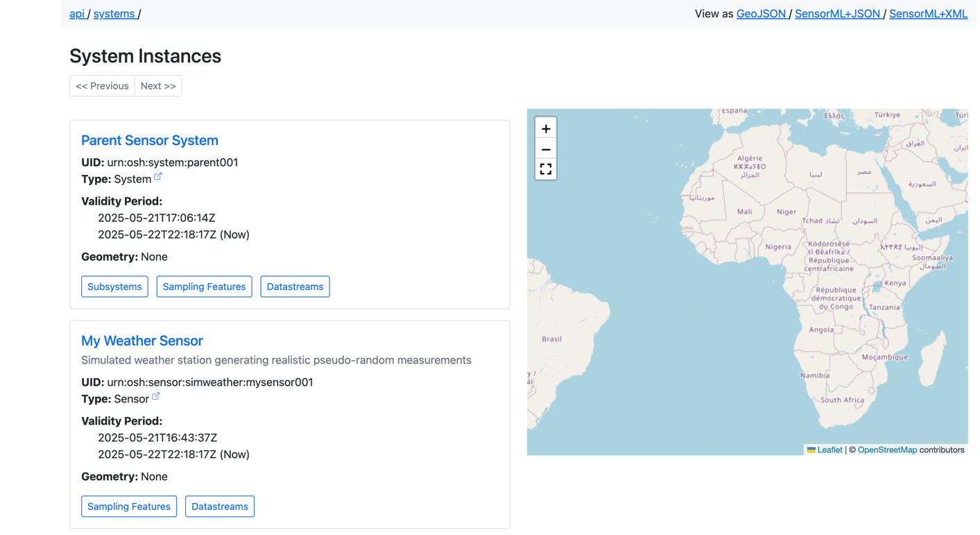Go to the next page of systems
This screenshot has width=980, height=535.
pos(158,85)
